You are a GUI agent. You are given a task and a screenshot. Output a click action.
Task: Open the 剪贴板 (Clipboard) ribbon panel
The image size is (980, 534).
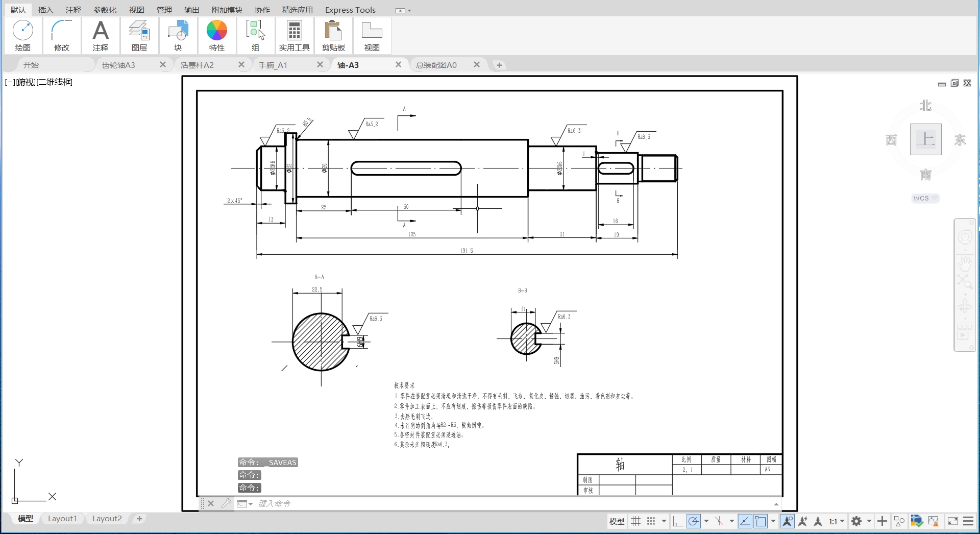pos(333,36)
